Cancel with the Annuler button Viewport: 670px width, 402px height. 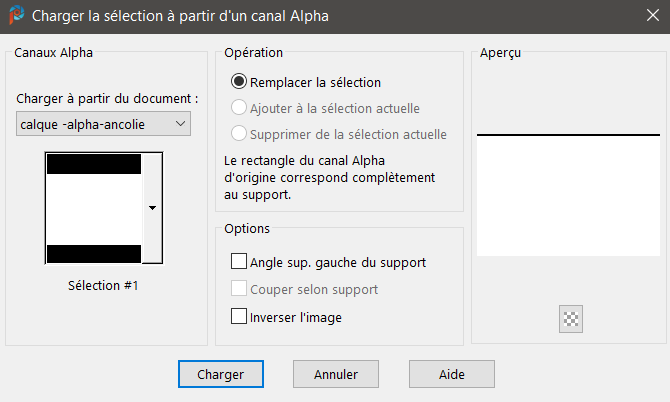pyautogui.click(x=336, y=374)
